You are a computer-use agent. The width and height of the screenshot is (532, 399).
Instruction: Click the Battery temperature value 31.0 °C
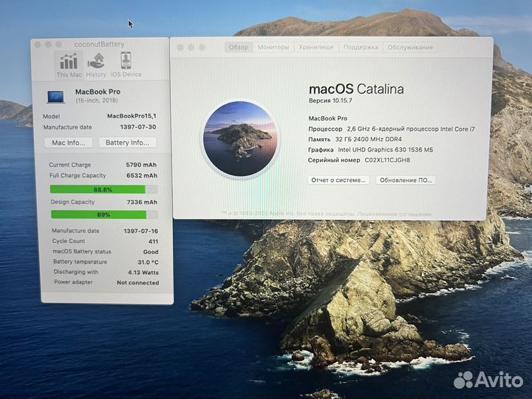point(149,262)
